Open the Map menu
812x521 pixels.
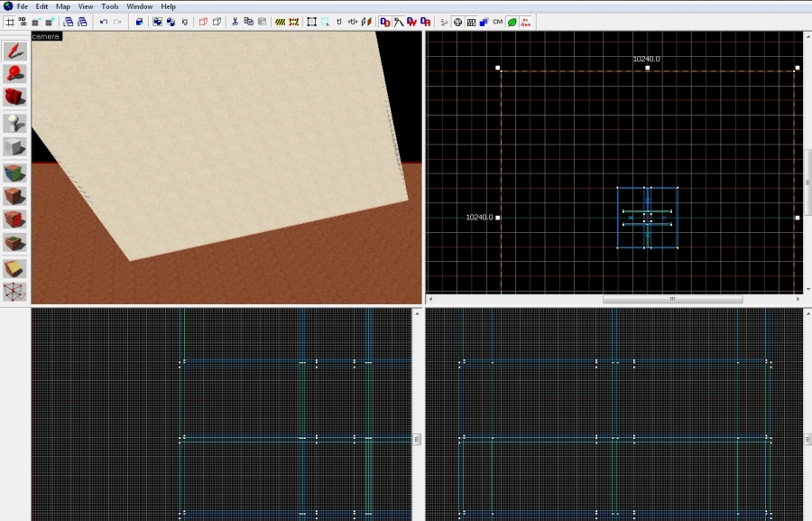coord(62,6)
